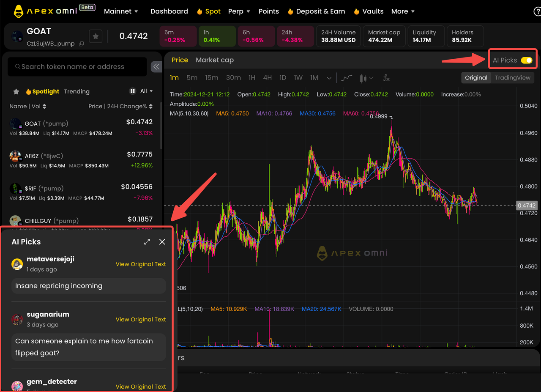The image size is (541, 392).
Task: Click the AI16Z token icon in the list
Action: click(x=16, y=156)
